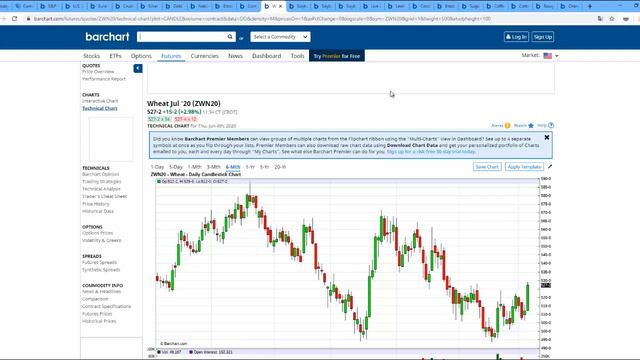Viewport: 640px width, 360px height.
Task: Open Options Prices sidebar link
Action: (x=98, y=233)
